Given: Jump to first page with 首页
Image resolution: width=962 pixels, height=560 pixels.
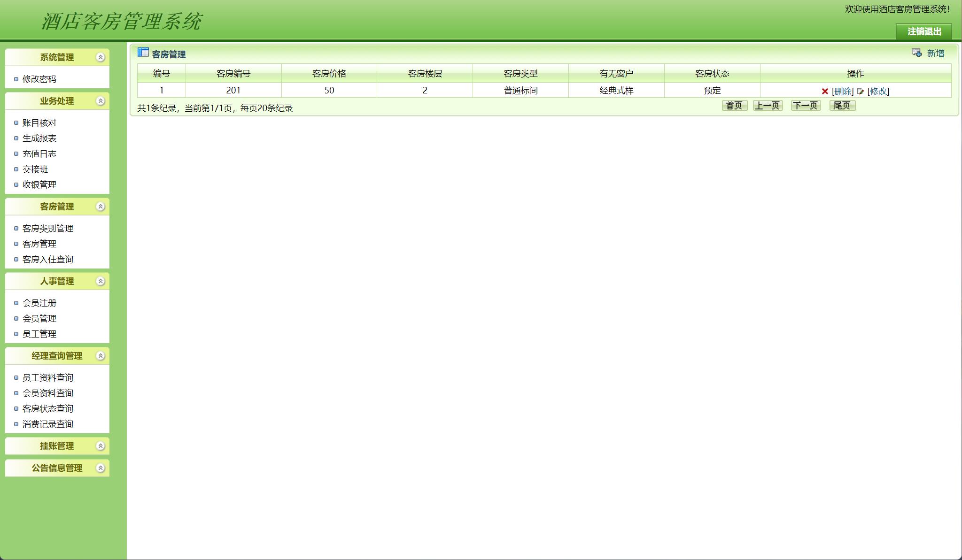Looking at the screenshot, I should (x=734, y=106).
